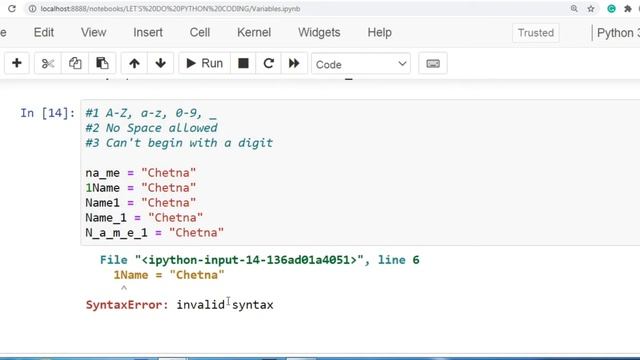The height and width of the screenshot is (360, 640).
Task: Open the Help menu
Action: click(379, 33)
